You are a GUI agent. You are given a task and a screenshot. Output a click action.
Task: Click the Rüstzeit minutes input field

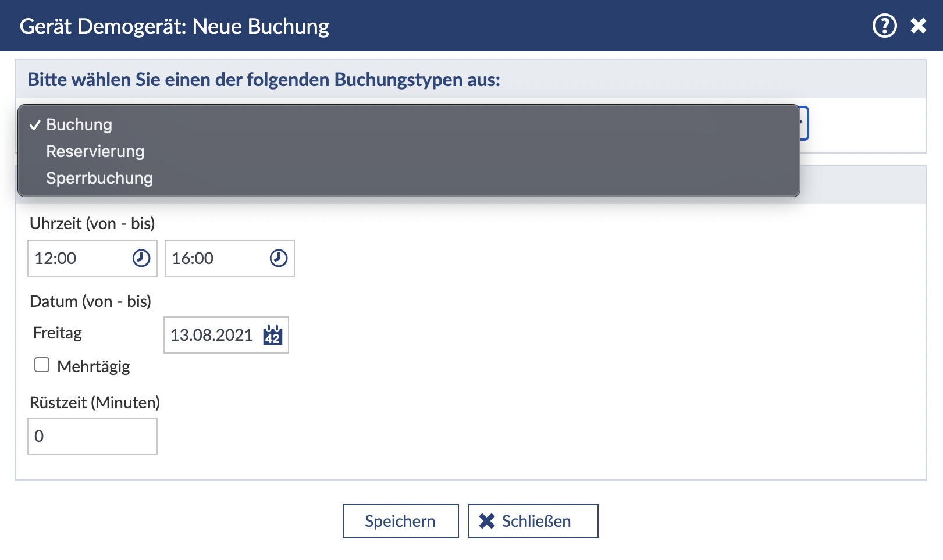pos(92,436)
